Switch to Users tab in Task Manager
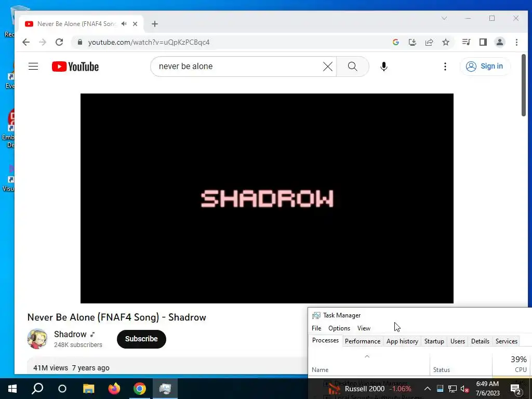532x399 pixels. [457, 341]
